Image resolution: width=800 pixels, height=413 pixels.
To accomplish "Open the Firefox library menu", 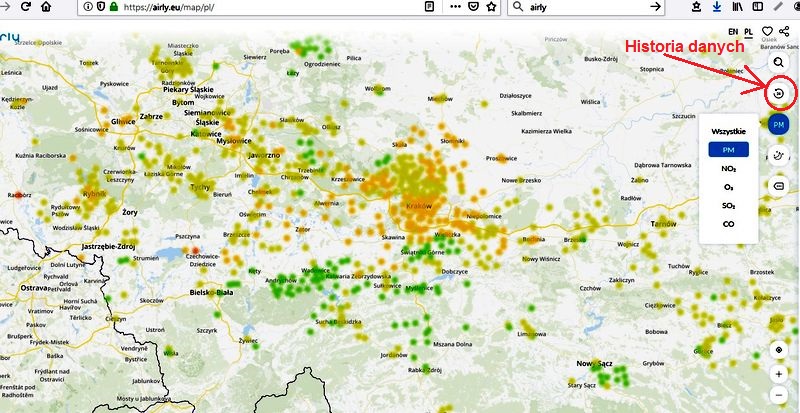I will point(737,6).
